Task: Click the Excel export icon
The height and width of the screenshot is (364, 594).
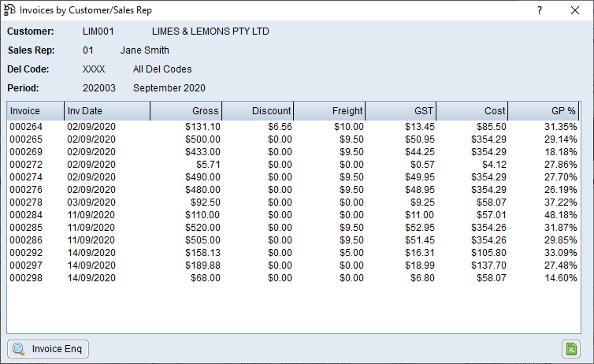Action: [571, 349]
